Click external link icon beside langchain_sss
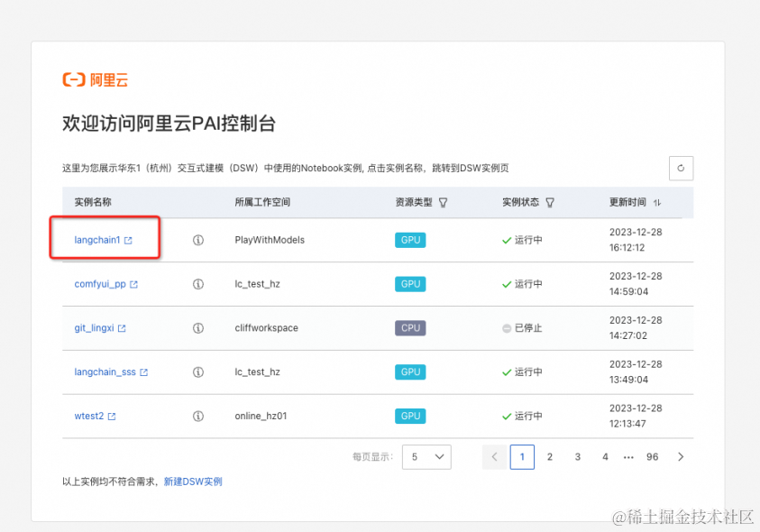Viewport: 760px width, 532px height. [144, 372]
